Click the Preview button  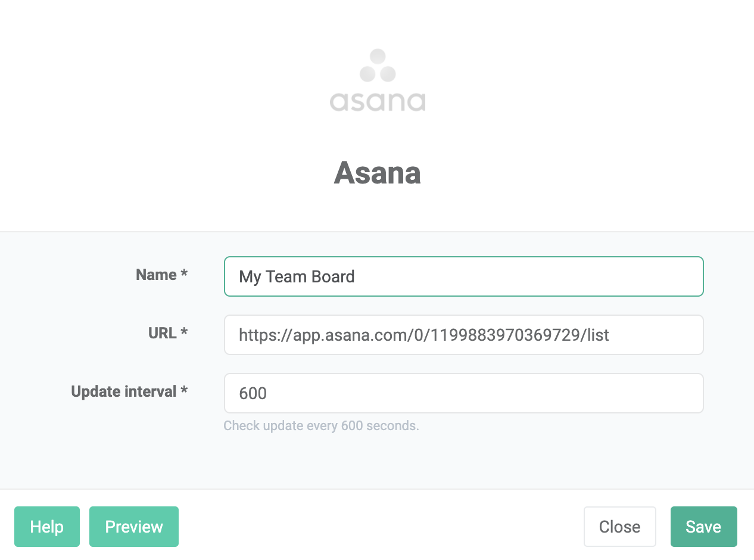coord(134,527)
